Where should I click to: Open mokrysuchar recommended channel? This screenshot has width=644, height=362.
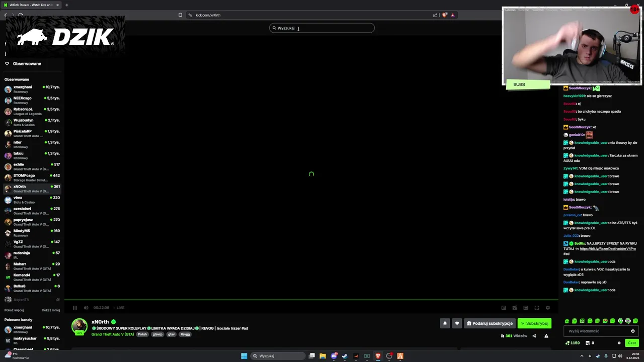point(32,340)
